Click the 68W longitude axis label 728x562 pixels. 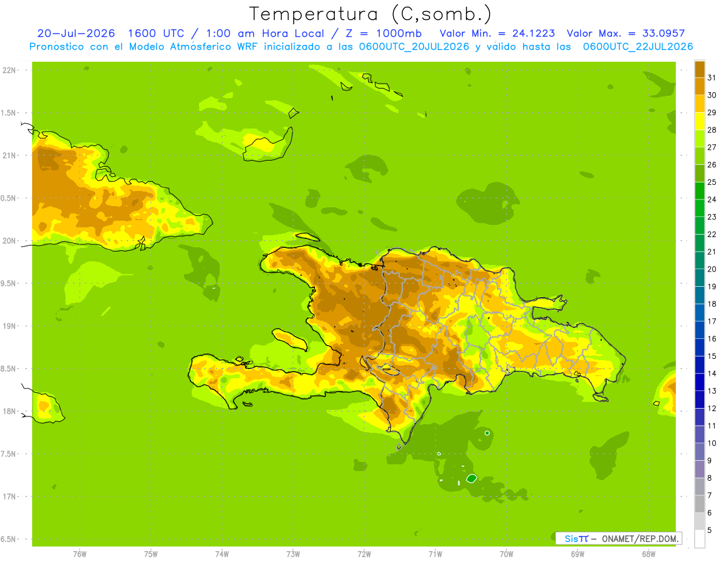coord(649,554)
